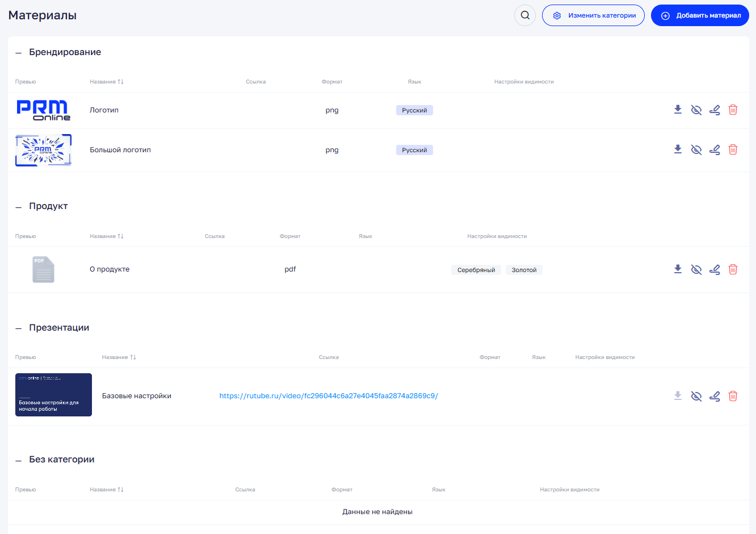The image size is (756, 534).
Task: Sort Без категории list by Название
Action: tap(107, 490)
